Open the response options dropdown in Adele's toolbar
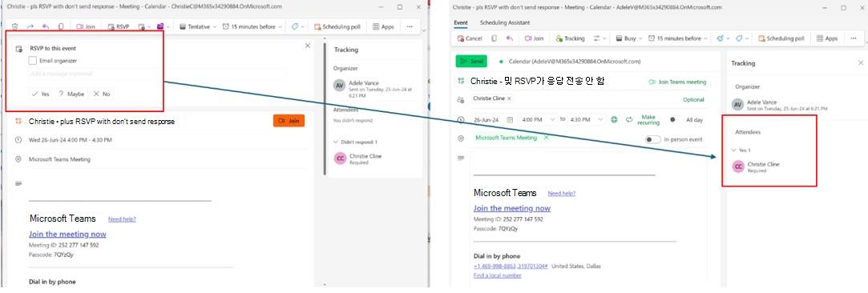868x293 pixels. pos(600,38)
